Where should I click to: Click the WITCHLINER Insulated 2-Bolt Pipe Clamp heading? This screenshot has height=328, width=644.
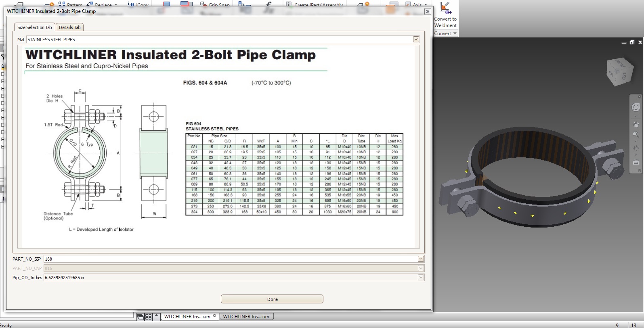170,55
